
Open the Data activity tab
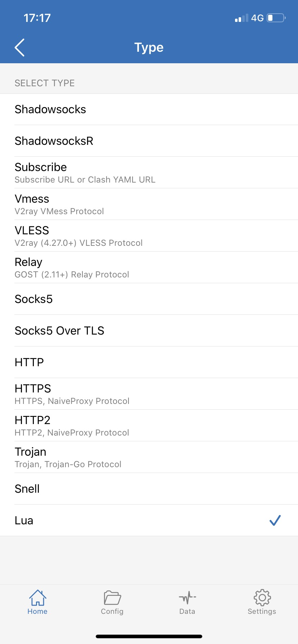coord(187,602)
